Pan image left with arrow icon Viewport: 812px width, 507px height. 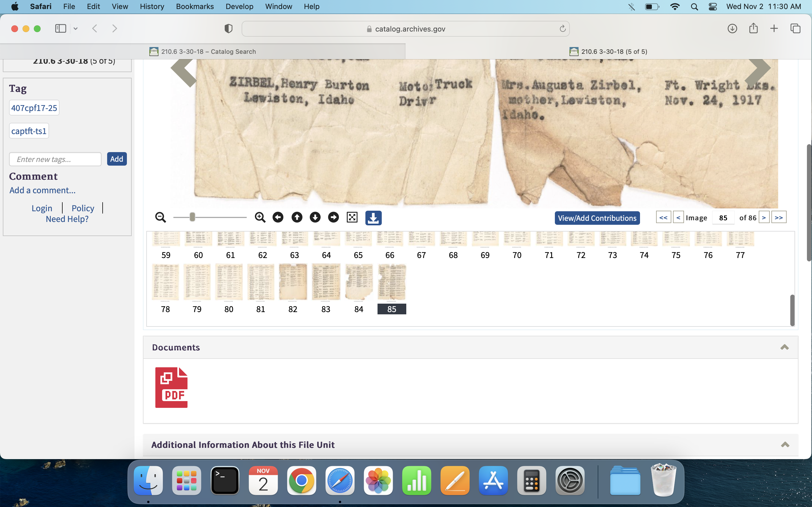[x=278, y=217]
